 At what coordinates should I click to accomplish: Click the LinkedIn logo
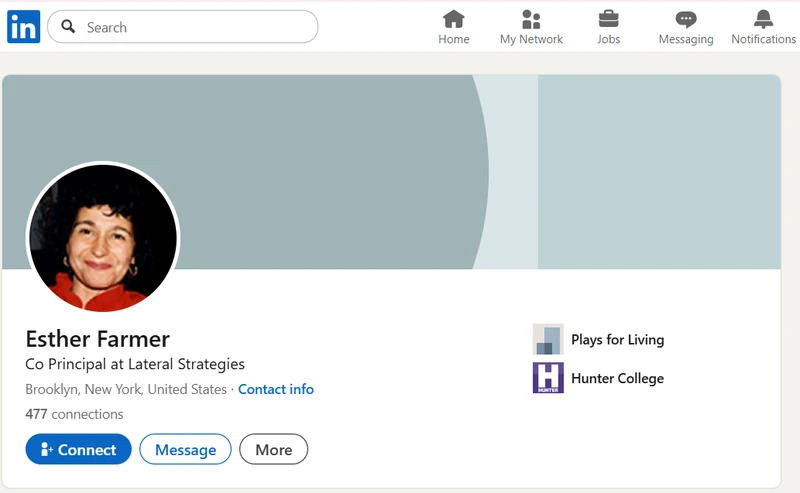[x=23, y=27]
